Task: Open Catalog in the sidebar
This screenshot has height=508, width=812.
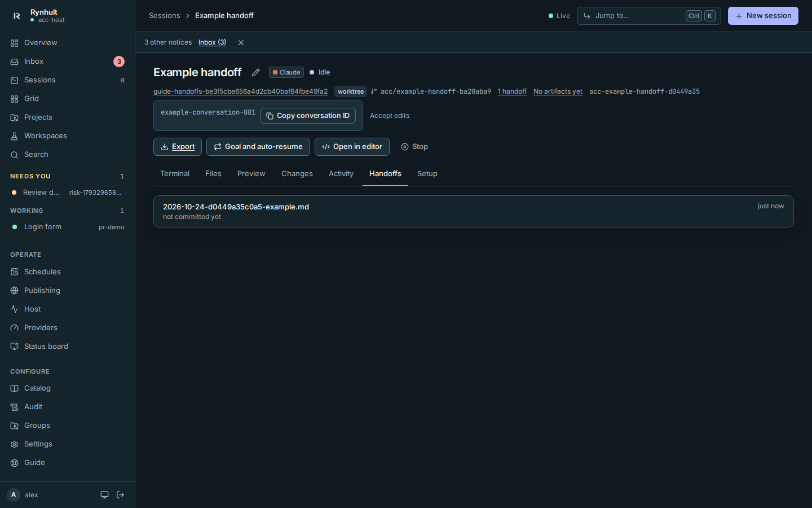Action: [x=67, y=388]
